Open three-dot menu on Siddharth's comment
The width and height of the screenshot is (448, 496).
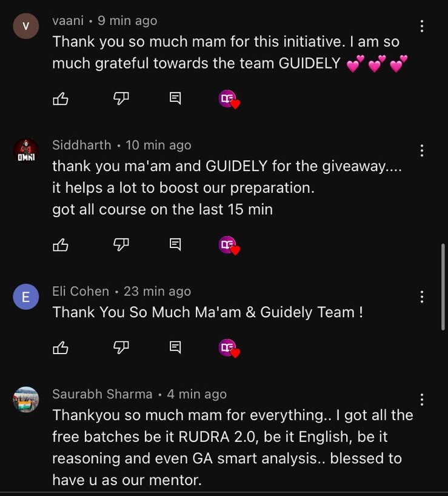(x=422, y=150)
